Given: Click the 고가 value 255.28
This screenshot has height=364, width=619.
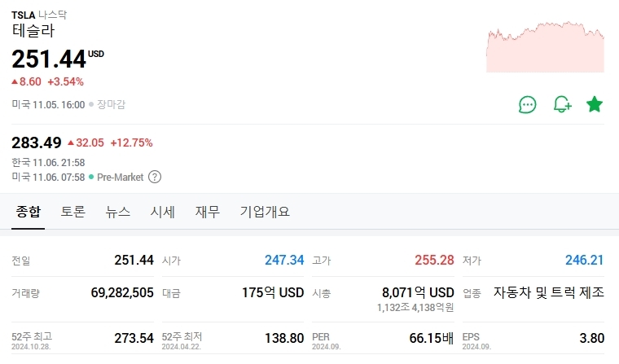Looking at the screenshot, I should point(434,260).
